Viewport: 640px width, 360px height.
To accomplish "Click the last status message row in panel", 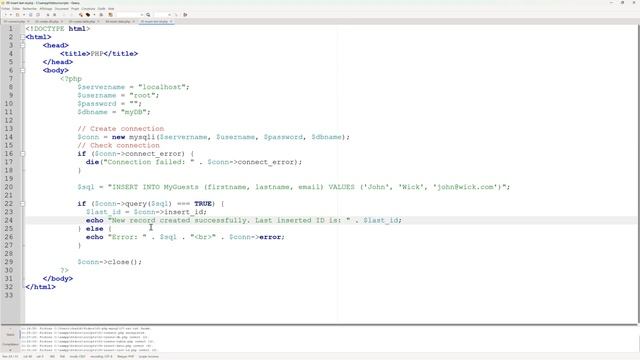I will [89, 350].
